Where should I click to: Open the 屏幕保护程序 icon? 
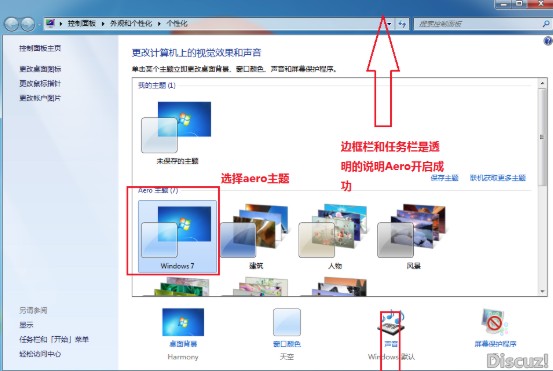coord(495,322)
